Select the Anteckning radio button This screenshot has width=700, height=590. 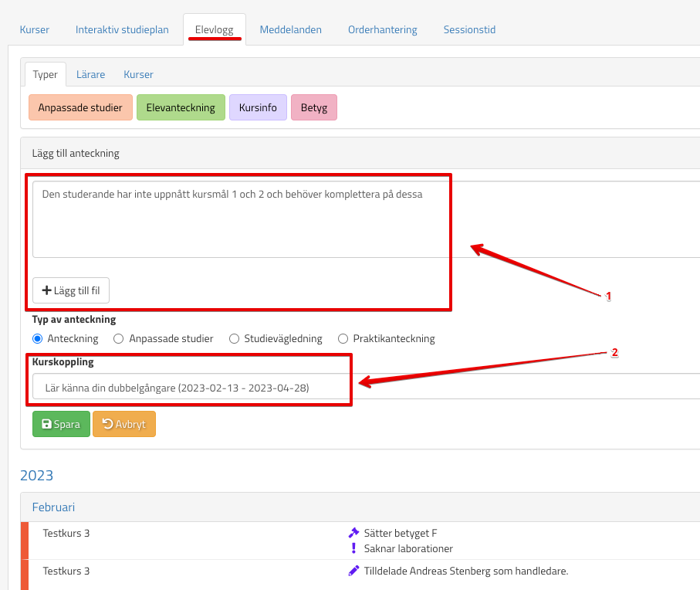37,338
